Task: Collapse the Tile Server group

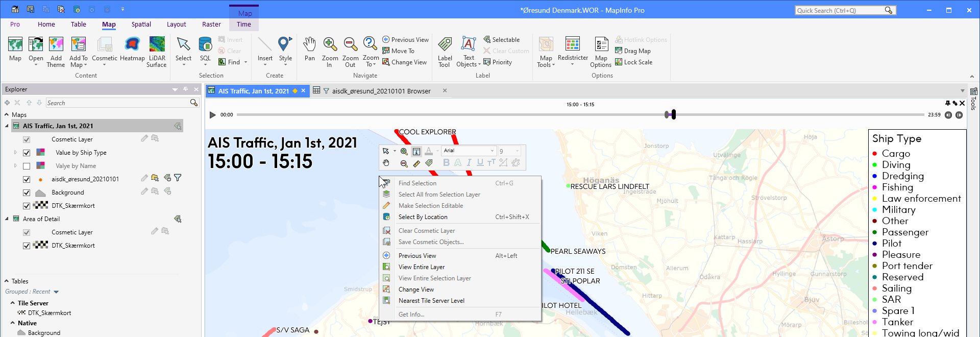Action: pyautogui.click(x=12, y=303)
